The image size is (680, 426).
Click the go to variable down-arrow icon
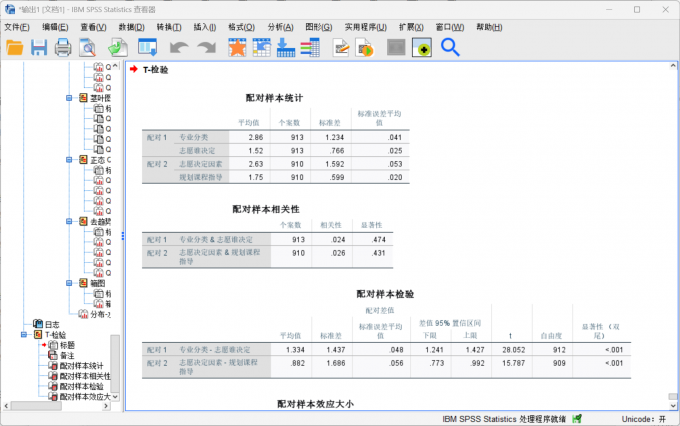pyautogui.click(x=286, y=47)
